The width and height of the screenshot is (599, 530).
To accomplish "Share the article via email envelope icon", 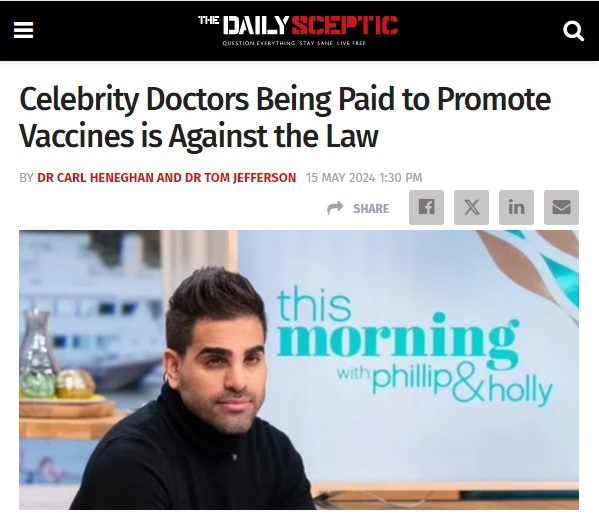I will tap(562, 207).
